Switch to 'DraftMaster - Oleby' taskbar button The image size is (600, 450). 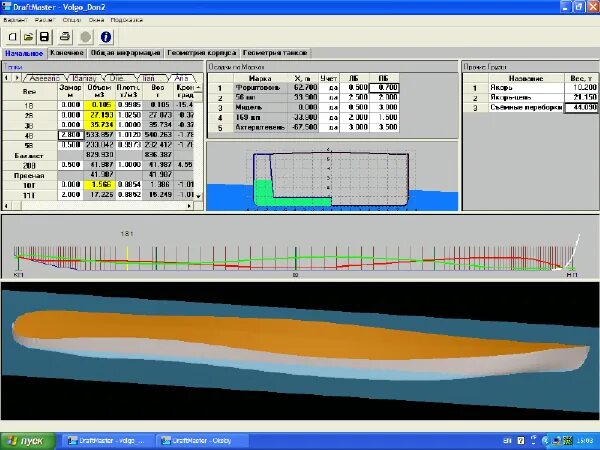point(201,441)
